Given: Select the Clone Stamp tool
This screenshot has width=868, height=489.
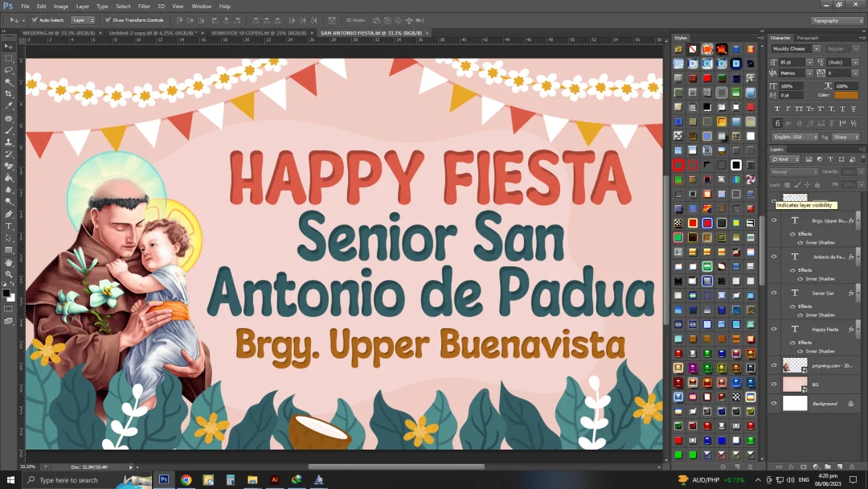Looking at the screenshot, I should (x=8, y=142).
